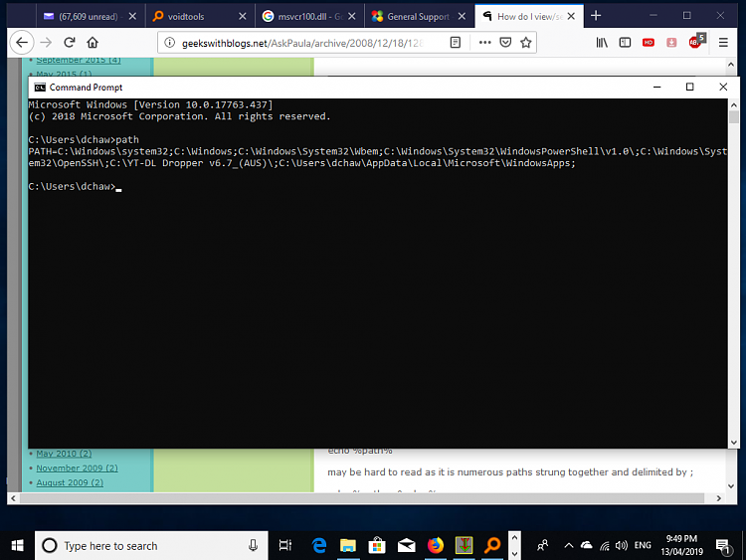Switch to Firefox on taskbar

point(435,545)
